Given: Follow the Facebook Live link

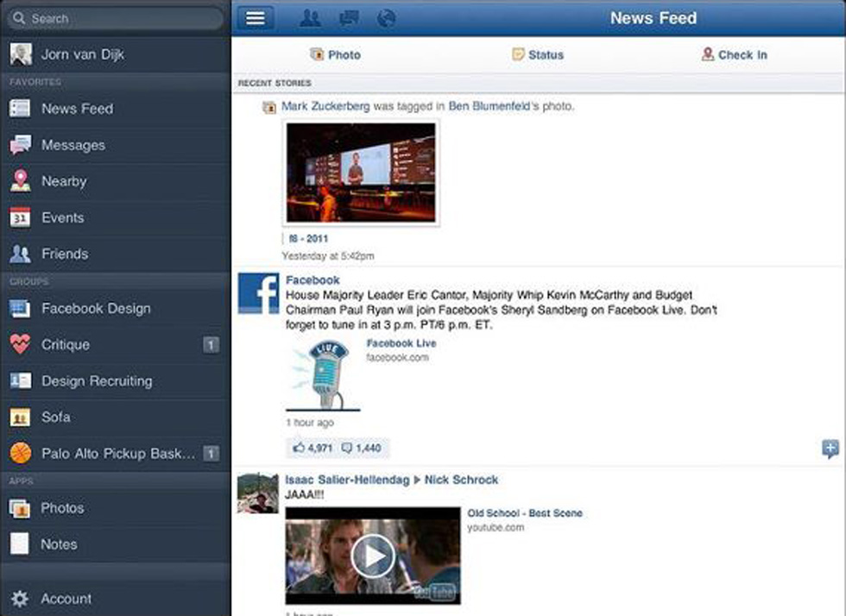Looking at the screenshot, I should 401,343.
